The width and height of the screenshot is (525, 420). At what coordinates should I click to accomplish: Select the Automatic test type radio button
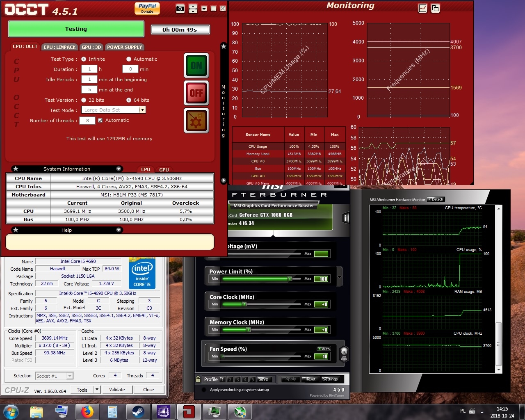click(129, 59)
